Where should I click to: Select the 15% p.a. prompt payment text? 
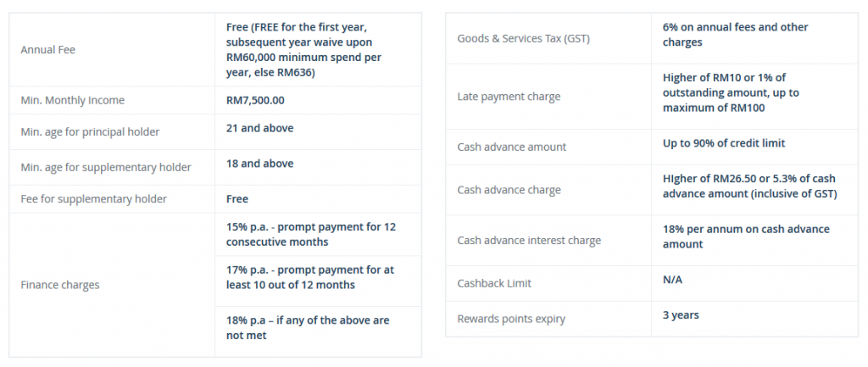coord(311,235)
